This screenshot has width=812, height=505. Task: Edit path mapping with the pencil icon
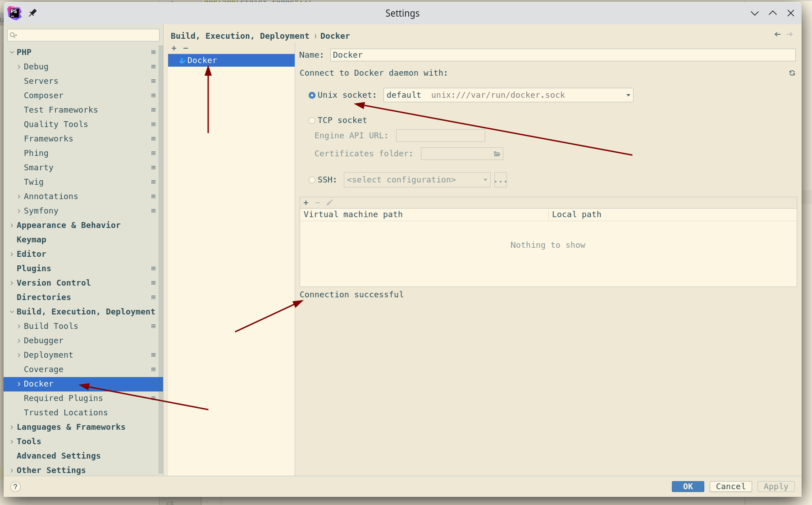329,203
